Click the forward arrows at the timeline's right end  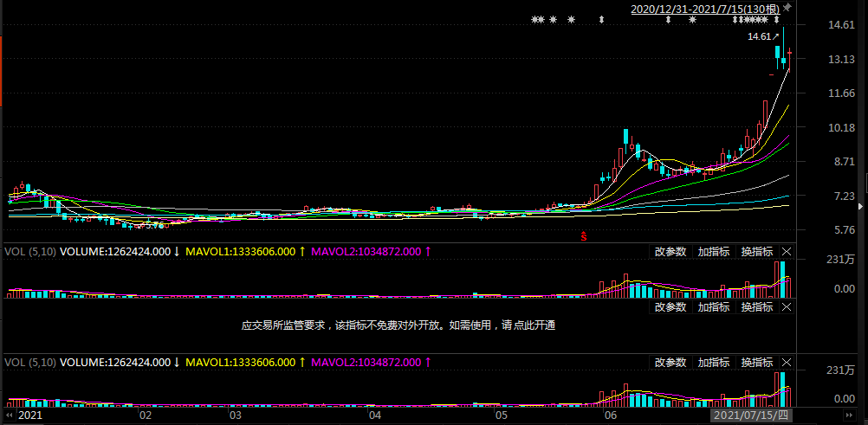tap(848, 415)
